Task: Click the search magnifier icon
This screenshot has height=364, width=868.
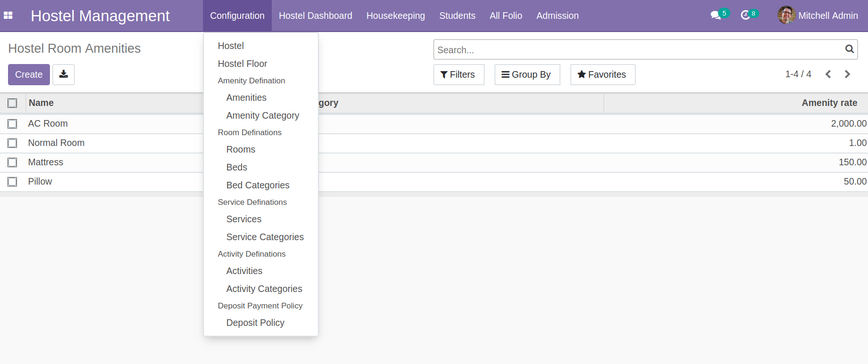Action: click(849, 49)
